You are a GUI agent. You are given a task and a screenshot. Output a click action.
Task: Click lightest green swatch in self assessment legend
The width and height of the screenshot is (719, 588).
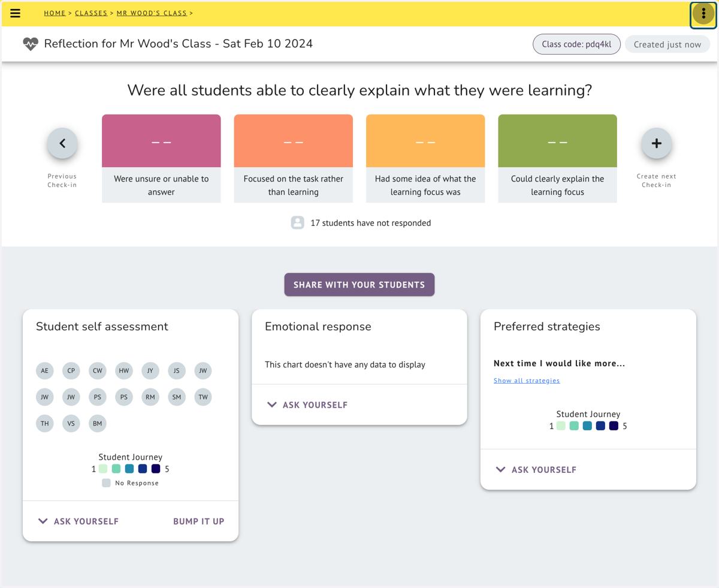pos(103,469)
